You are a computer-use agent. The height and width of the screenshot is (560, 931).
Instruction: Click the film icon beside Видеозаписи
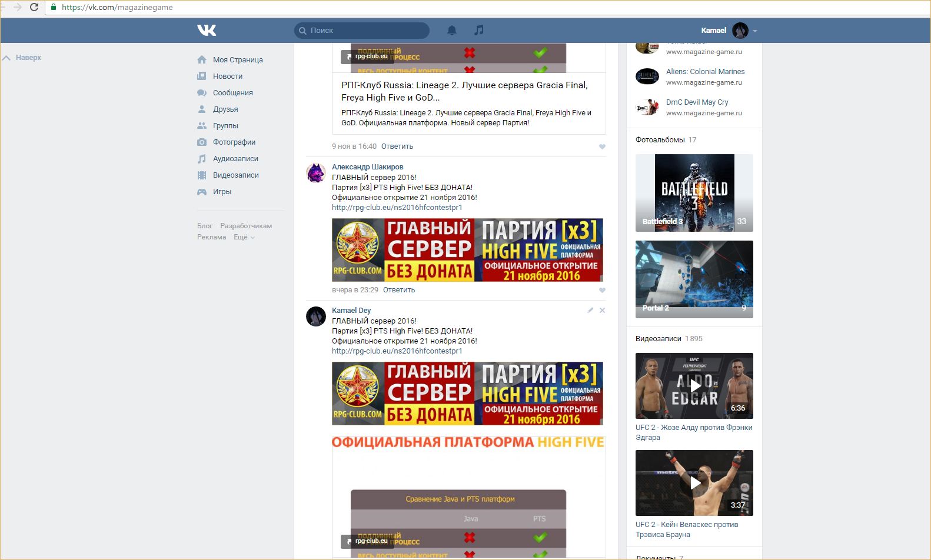[x=202, y=175]
